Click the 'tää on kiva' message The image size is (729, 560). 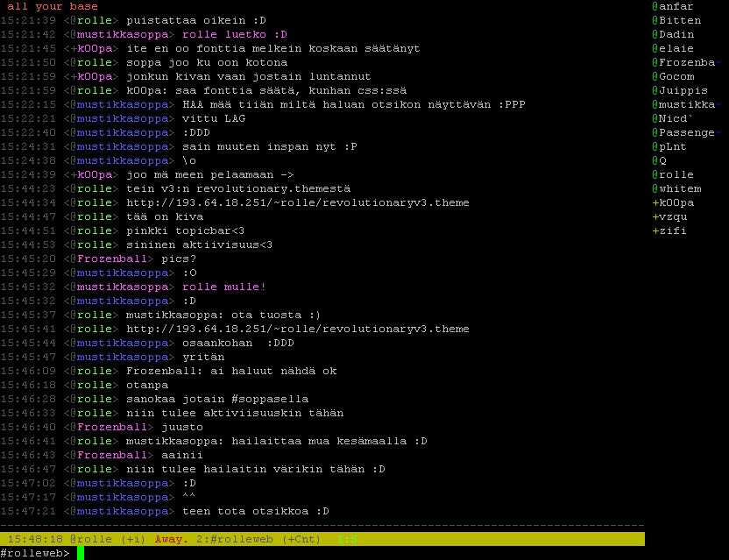click(x=164, y=216)
